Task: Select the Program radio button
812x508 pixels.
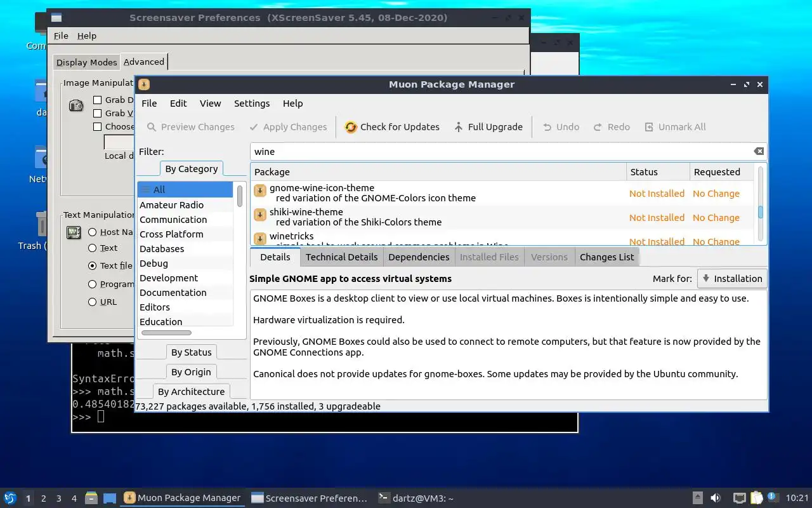Action: click(x=93, y=284)
